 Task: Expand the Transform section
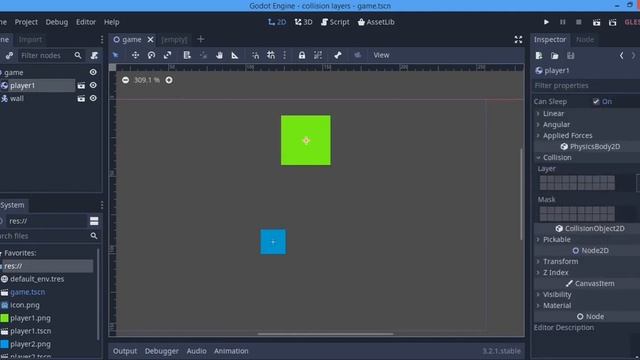[x=560, y=262]
